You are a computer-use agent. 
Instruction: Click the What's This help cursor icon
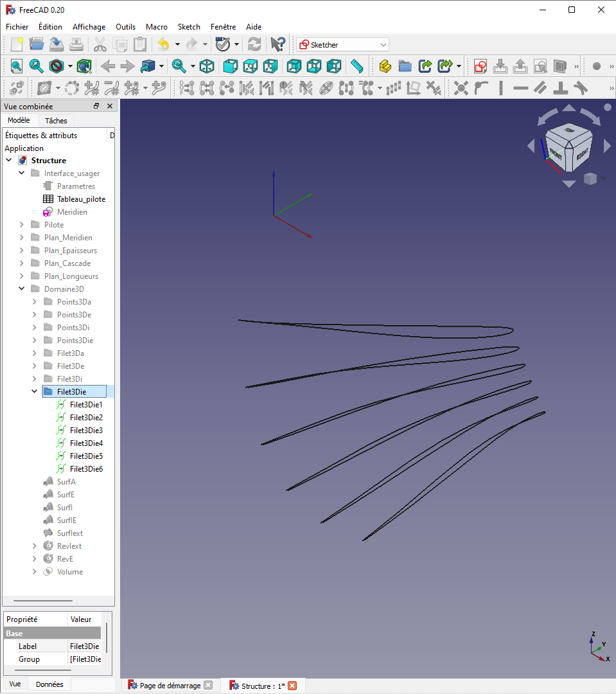pyautogui.click(x=277, y=44)
